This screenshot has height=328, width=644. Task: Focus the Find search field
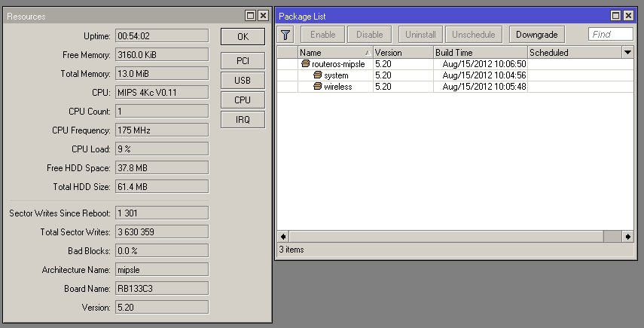(x=611, y=34)
